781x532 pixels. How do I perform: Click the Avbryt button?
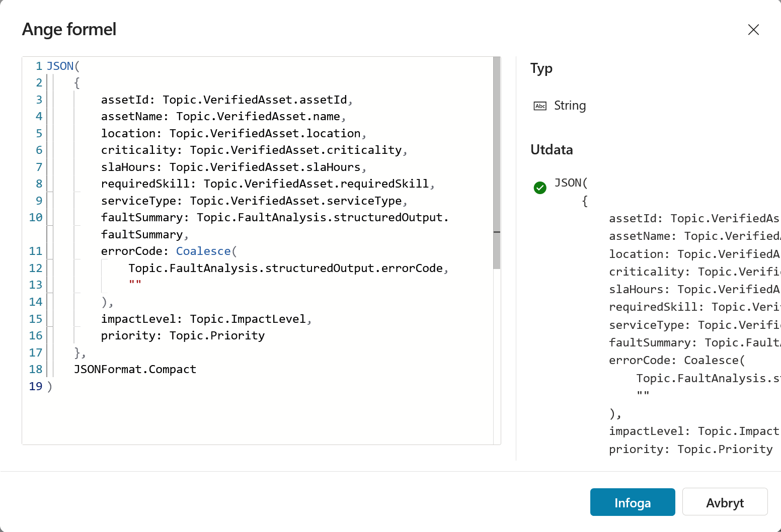pyautogui.click(x=725, y=502)
